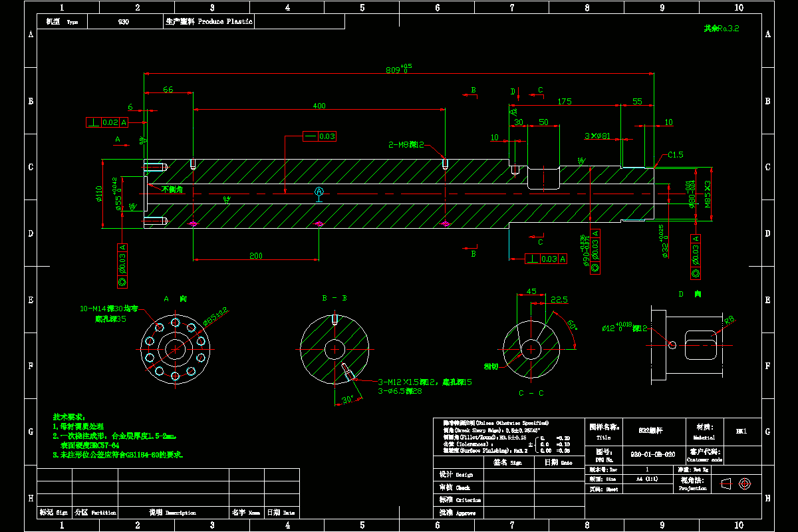Click the 10-M14 hole pattern note
Image resolution: width=798 pixels, height=532 pixels.
[x=109, y=309]
